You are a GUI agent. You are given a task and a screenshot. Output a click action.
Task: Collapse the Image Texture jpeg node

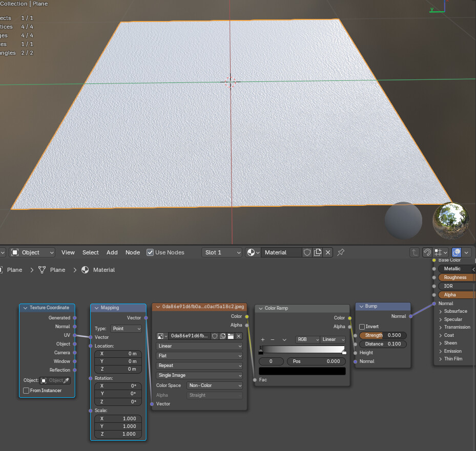click(158, 307)
